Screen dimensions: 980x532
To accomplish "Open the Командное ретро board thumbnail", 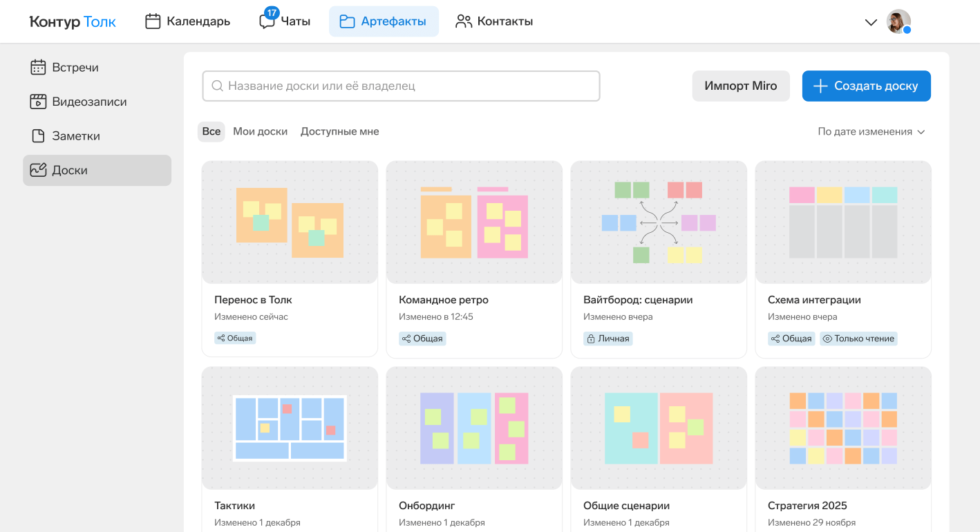I will [474, 222].
